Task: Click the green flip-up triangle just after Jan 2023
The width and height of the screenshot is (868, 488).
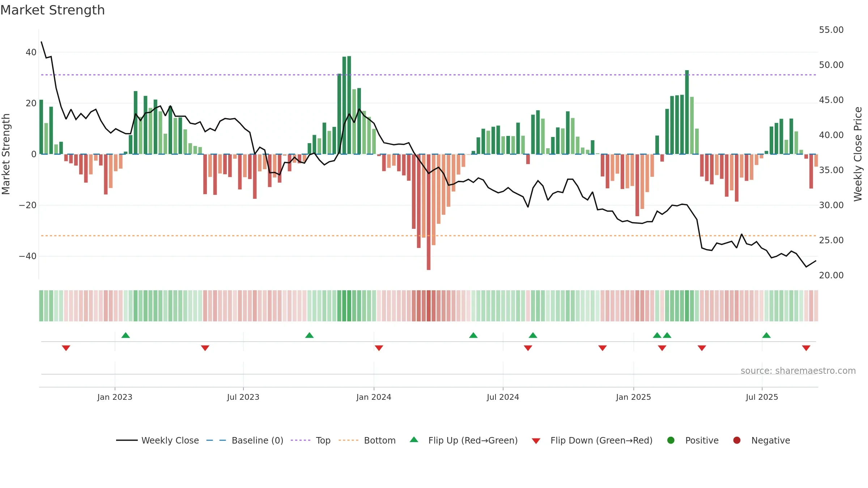Action: point(125,335)
